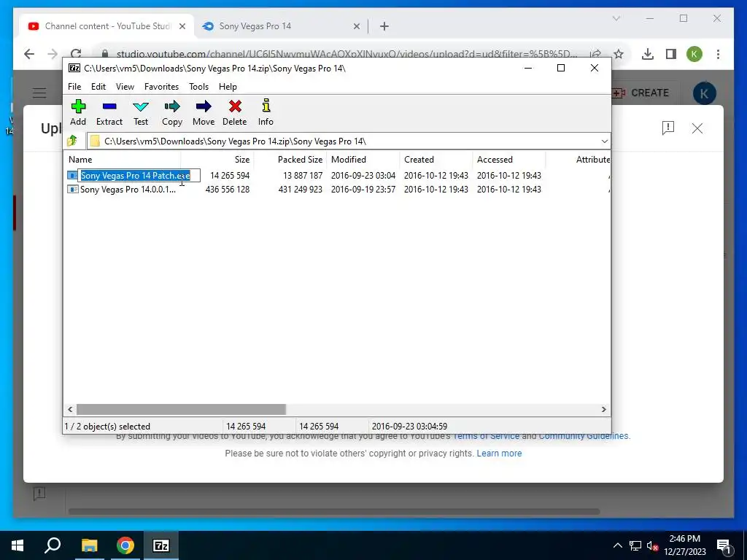
Task: Open the Community Guidelines link
Action: [584, 436]
